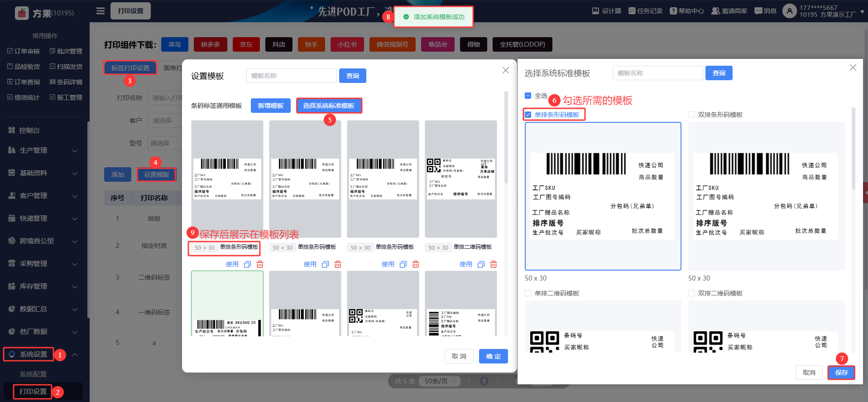868x402 pixels.
Task: Expand the 生产管理 menu chevron
Action: tap(75, 150)
